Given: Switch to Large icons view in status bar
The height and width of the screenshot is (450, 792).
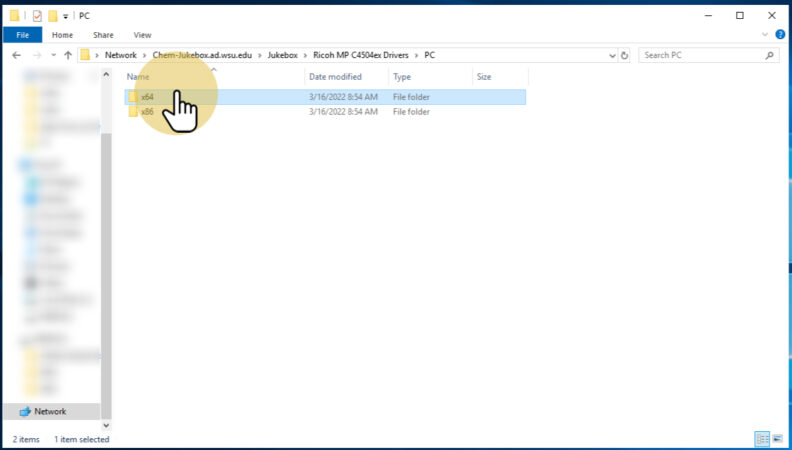Looking at the screenshot, I should click(x=777, y=439).
